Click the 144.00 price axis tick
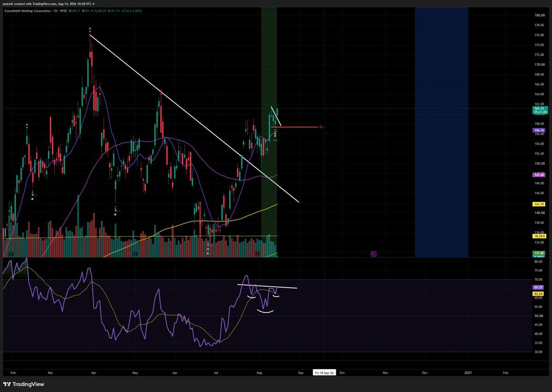 (539, 193)
